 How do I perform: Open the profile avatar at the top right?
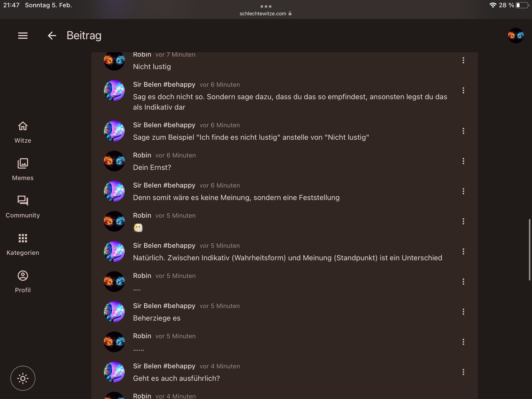tap(516, 35)
